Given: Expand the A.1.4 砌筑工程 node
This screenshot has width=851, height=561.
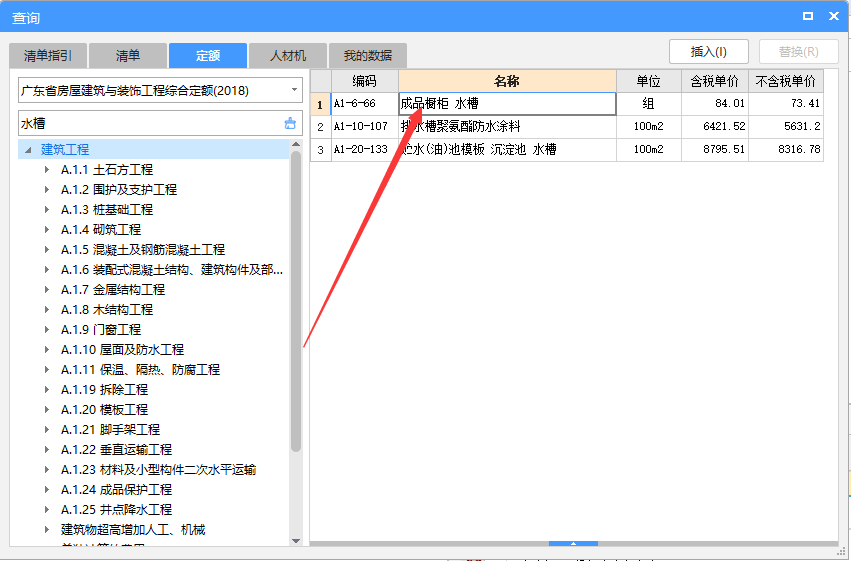Looking at the screenshot, I should click(x=47, y=230).
